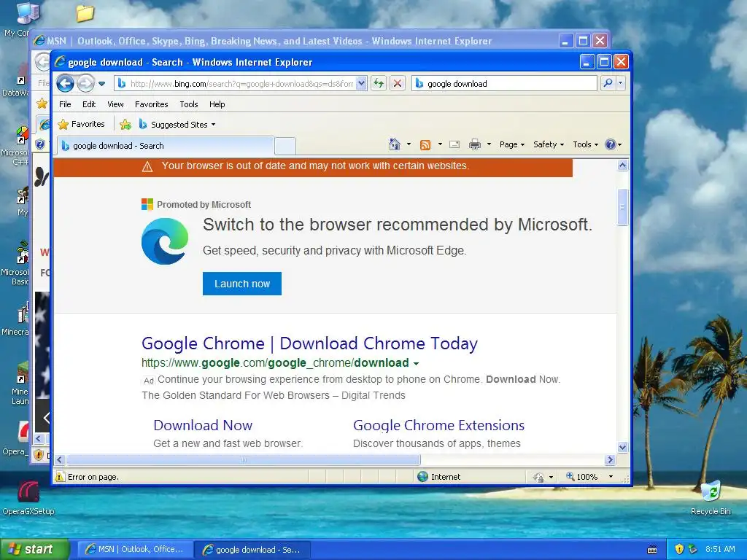
Task: Expand the green URL dropdown arrow after 'download'
Action: tap(416, 364)
